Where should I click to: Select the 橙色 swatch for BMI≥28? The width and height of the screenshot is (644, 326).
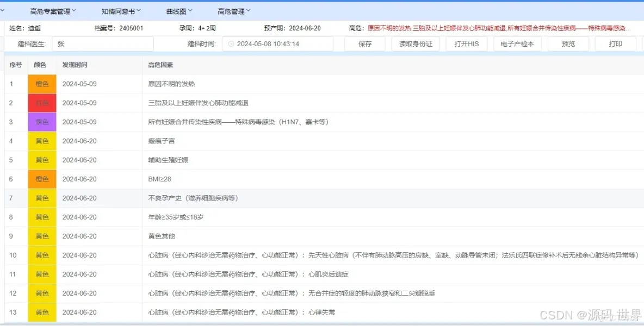tap(42, 179)
